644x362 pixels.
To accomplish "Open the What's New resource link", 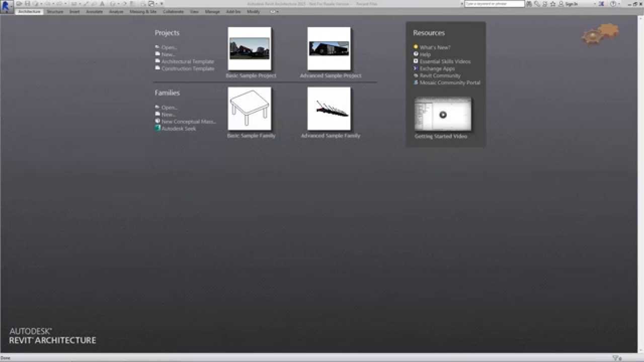I will (435, 48).
